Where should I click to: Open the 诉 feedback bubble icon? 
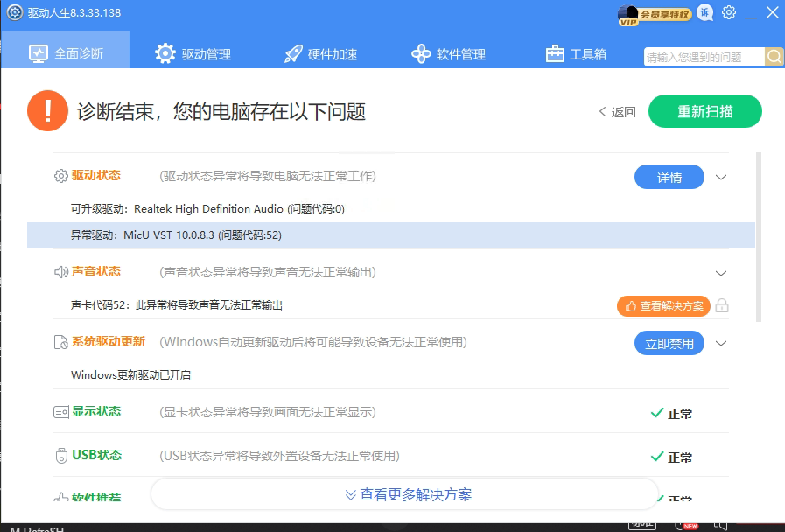click(x=705, y=12)
